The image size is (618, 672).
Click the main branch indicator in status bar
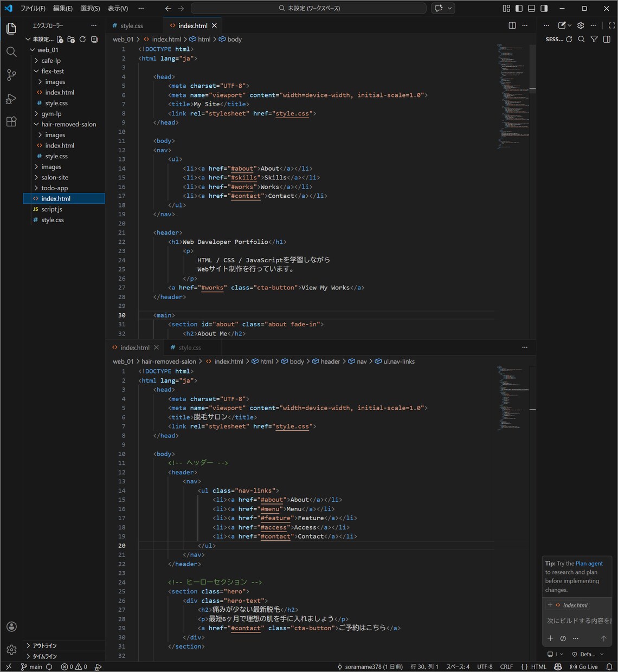tap(31, 667)
